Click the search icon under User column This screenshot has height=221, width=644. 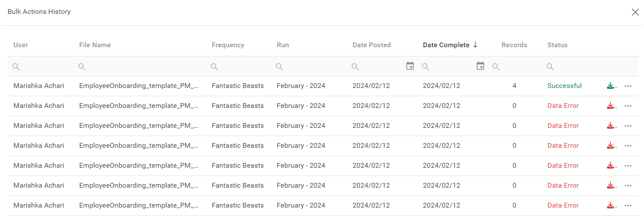[16, 66]
